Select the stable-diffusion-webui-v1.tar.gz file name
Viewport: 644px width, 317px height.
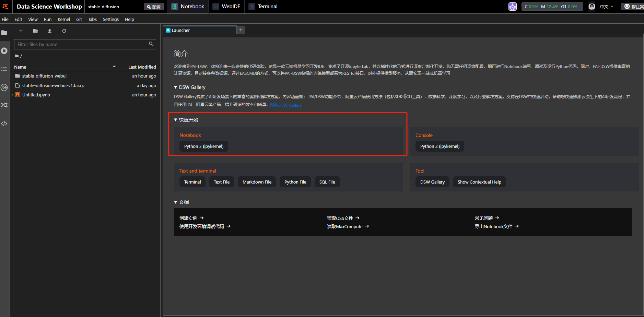(x=54, y=85)
